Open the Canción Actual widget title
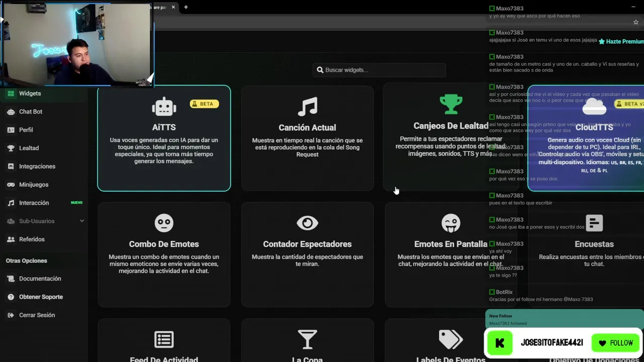Viewport: 644px width, 362px height. point(307,128)
